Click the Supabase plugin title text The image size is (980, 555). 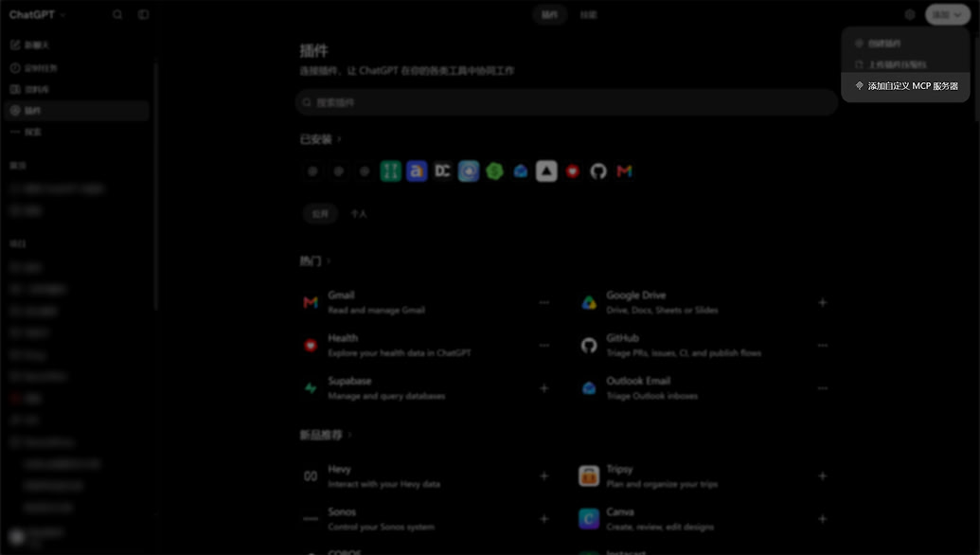pyautogui.click(x=349, y=382)
